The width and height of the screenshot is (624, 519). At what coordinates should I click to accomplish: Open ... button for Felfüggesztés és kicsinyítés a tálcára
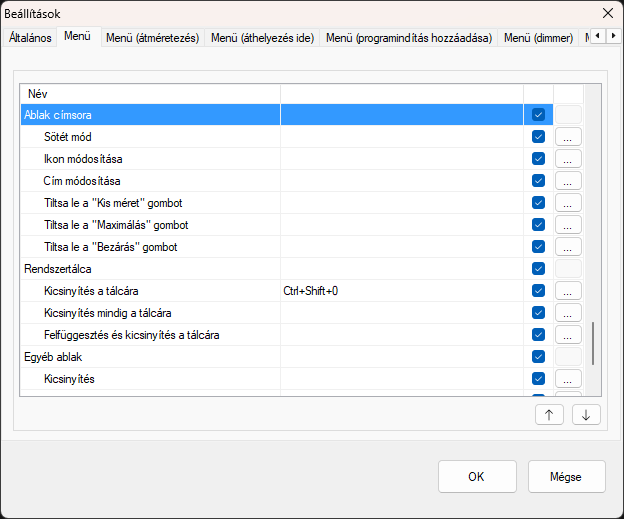pyautogui.click(x=568, y=335)
